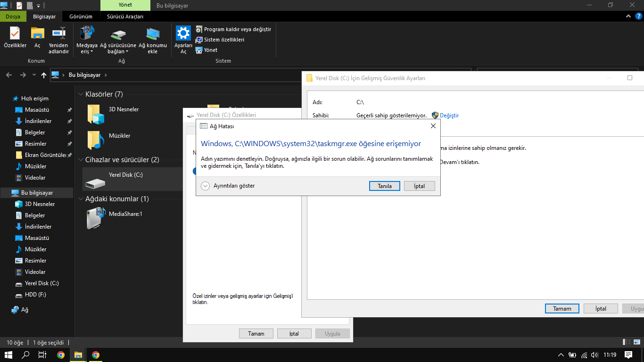Screen dimensions: 644x362
Task: Open 3D Nesneler under Bu bilgisayar
Action: (40, 204)
